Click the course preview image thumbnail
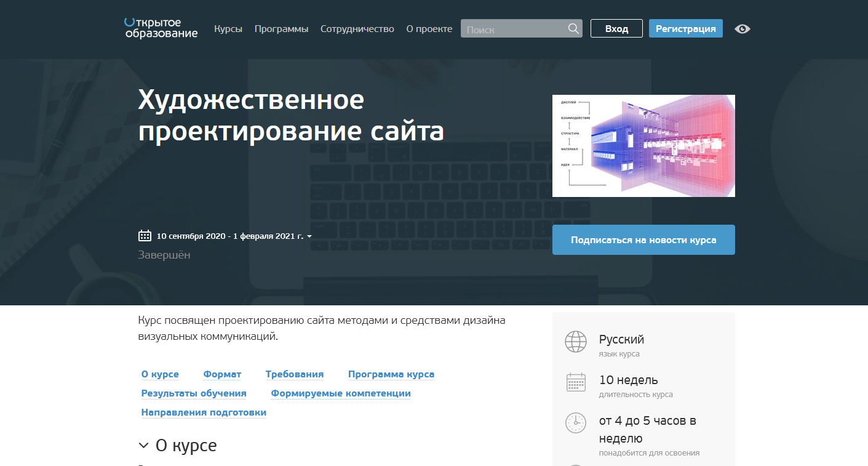 click(643, 146)
